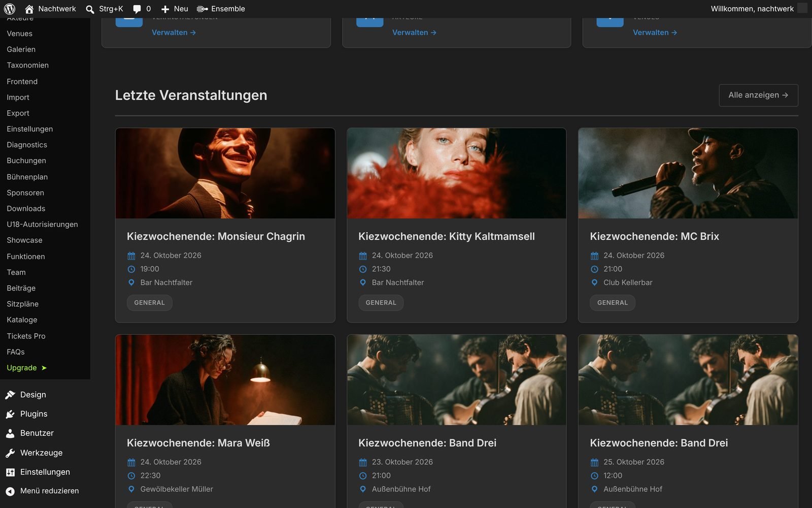Click 'Club Kellerbar' venue text
812x508 pixels.
tap(628, 282)
